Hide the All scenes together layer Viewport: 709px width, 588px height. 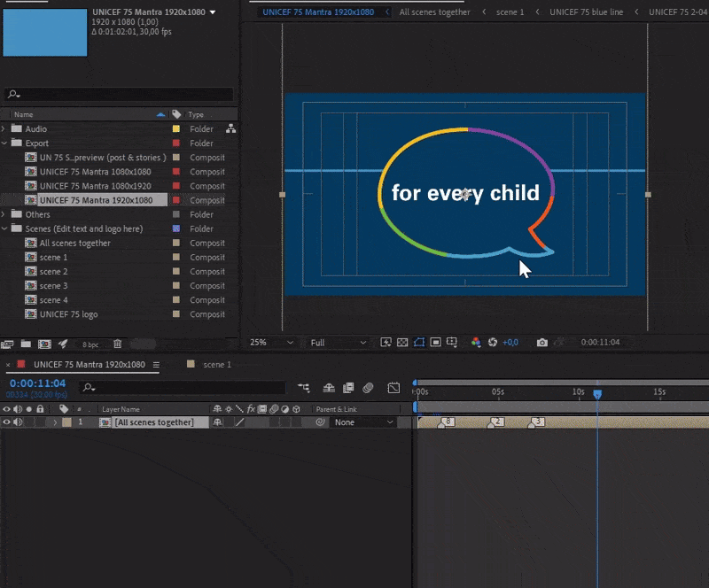(x=6, y=422)
